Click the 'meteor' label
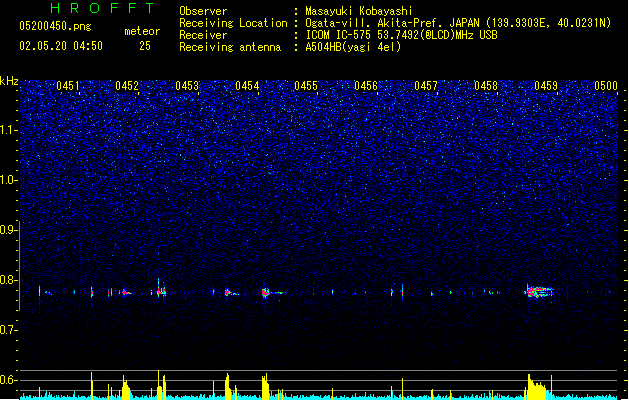 point(142,31)
